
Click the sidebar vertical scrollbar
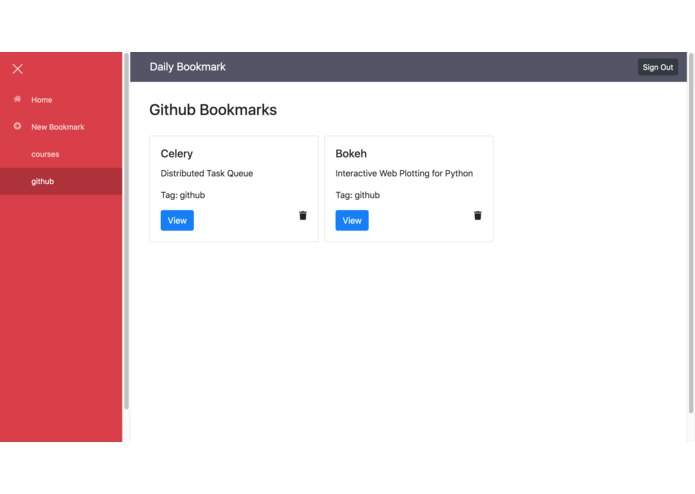click(126, 230)
